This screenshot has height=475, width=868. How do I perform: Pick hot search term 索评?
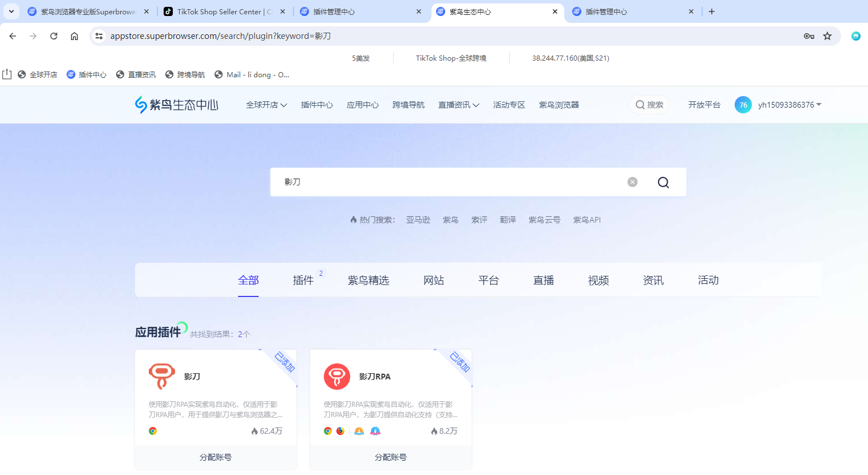(479, 220)
